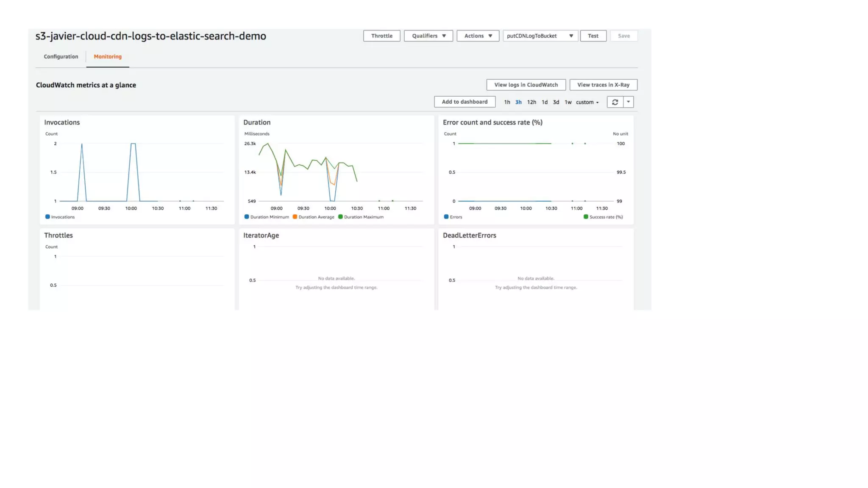Click the Test button
This screenshot has height=488, width=868.
pyautogui.click(x=593, y=36)
